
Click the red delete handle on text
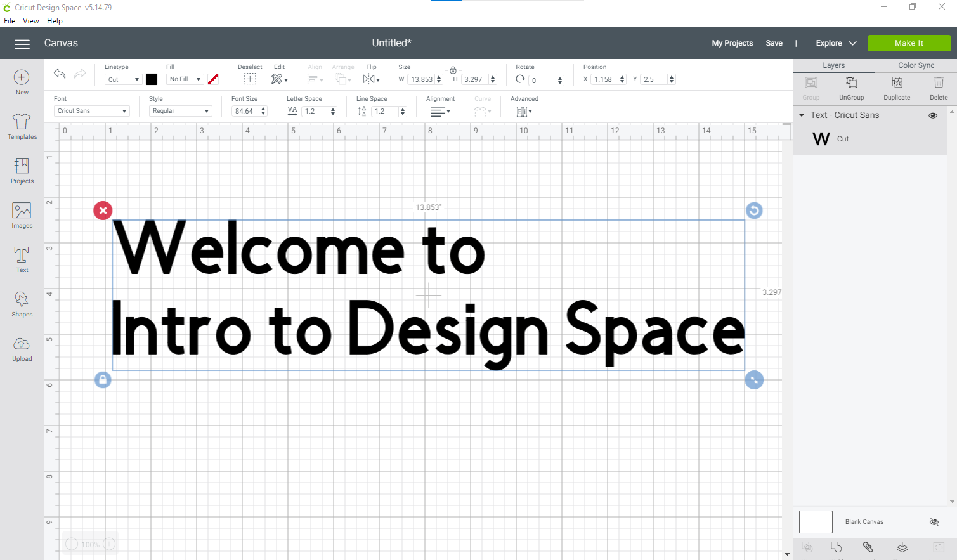pyautogui.click(x=103, y=211)
